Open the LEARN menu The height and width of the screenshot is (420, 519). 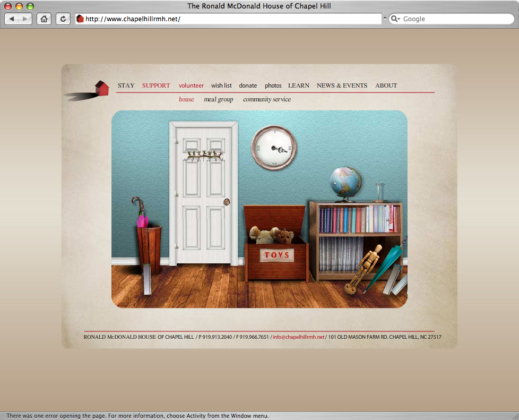click(299, 85)
